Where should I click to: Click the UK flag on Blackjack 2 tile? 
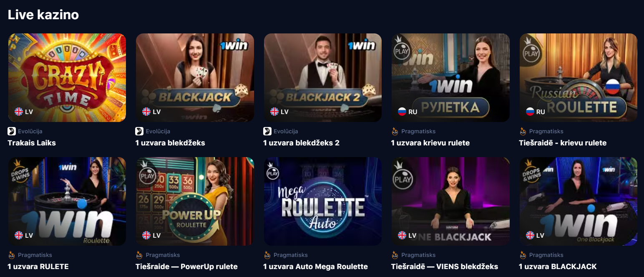[x=274, y=112]
